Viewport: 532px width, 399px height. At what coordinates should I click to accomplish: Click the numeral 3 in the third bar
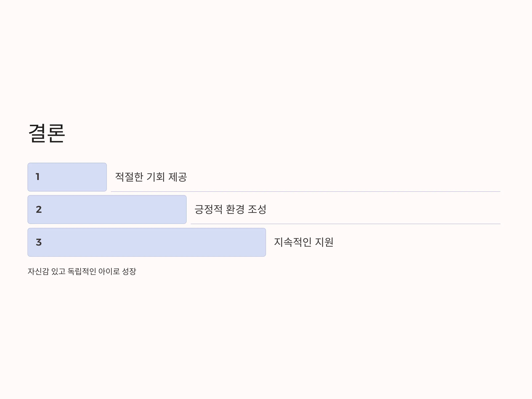tap(39, 242)
